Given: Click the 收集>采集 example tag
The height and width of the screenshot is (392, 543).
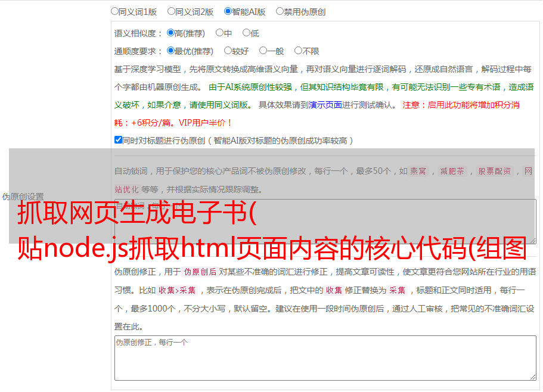Looking at the screenshot, I should pos(177,290).
